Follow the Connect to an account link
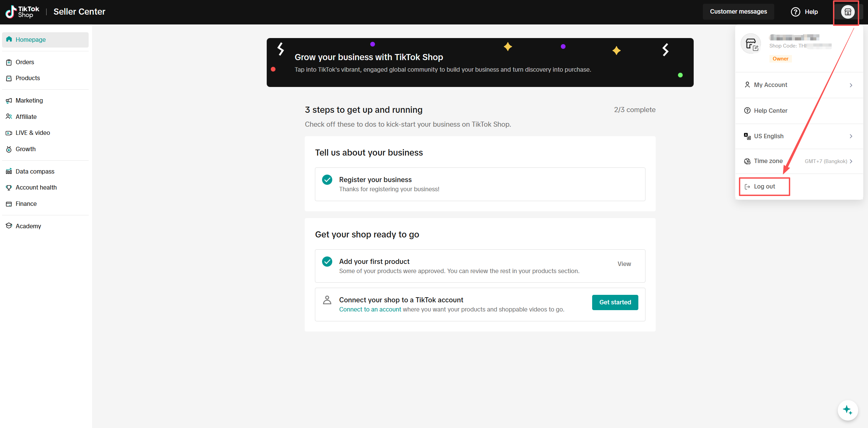This screenshot has width=868, height=428. [x=370, y=309]
